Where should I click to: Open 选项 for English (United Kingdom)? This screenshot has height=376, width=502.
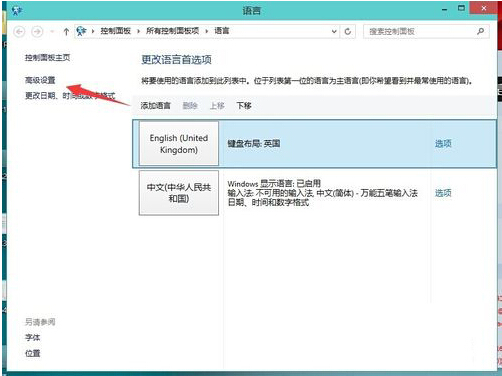443,144
